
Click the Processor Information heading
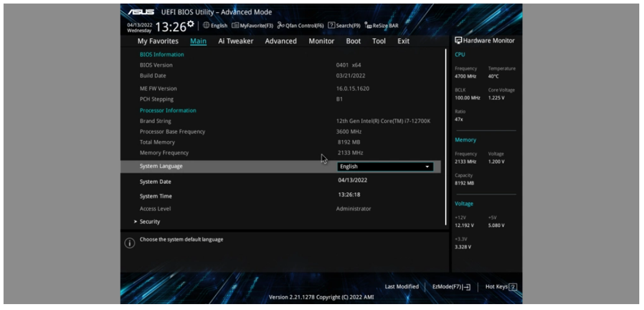point(168,110)
